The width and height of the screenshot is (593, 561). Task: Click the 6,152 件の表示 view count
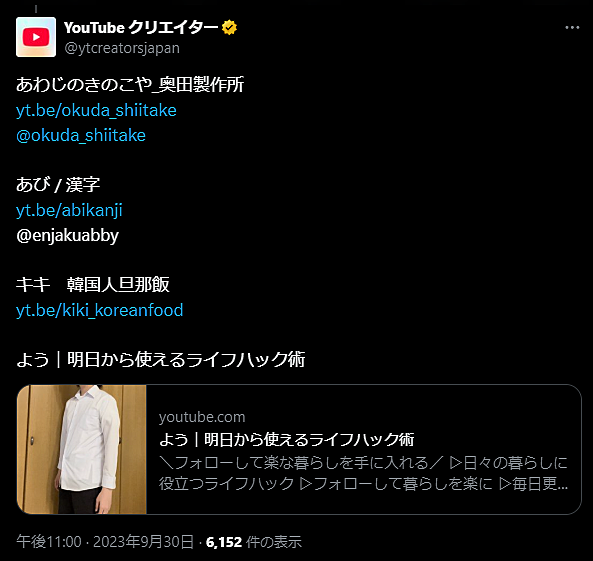pyautogui.click(x=254, y=542)
